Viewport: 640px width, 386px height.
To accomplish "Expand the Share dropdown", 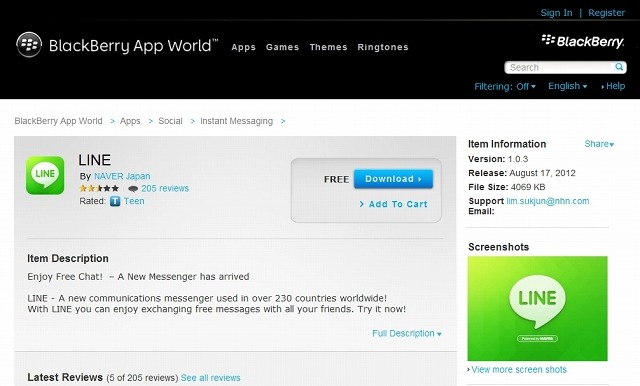I will point(599,144).
